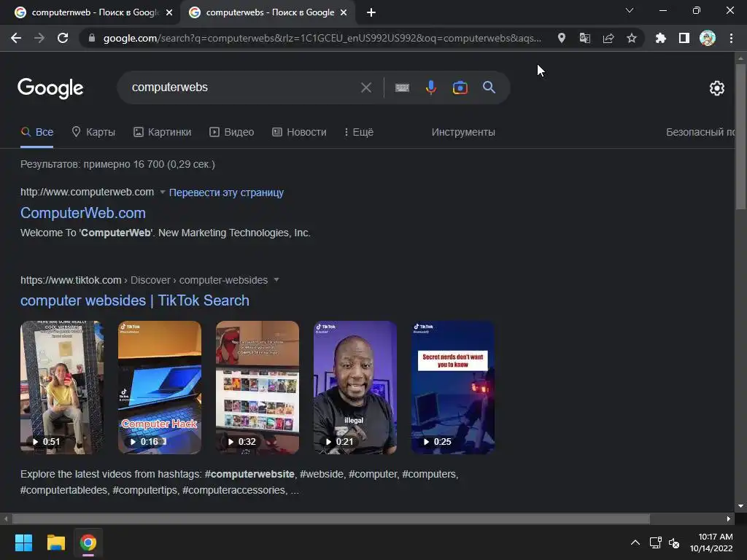Open location permission icon in address bar

[x=562, y=38]
